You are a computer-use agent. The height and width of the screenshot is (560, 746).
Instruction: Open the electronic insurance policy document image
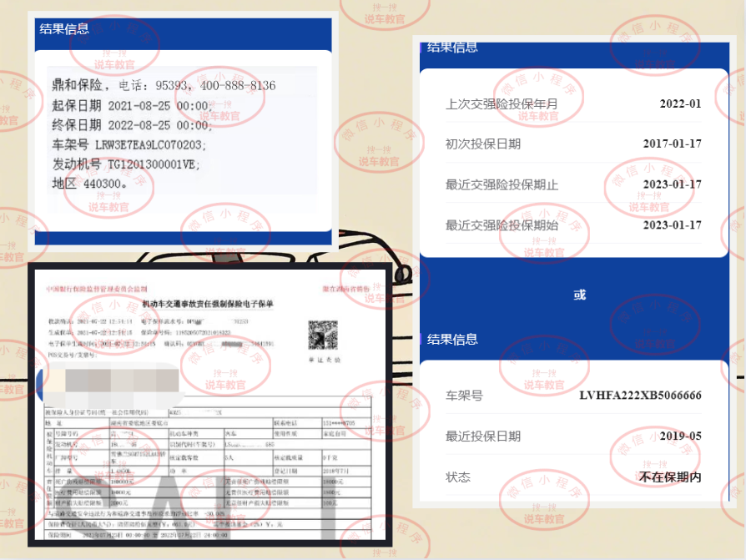[209, 405]
